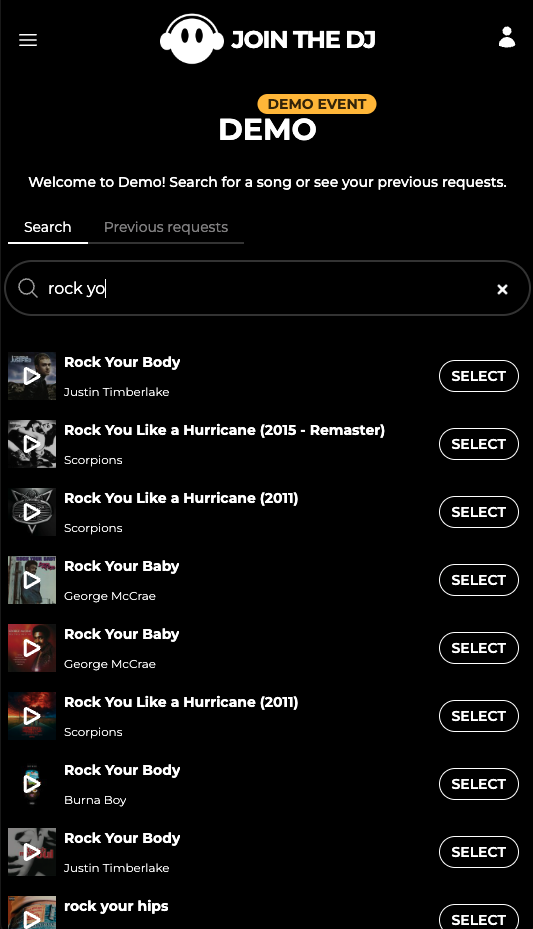Switch to the Previous requests tab
533x929 pixels.
tap(166, 227)
